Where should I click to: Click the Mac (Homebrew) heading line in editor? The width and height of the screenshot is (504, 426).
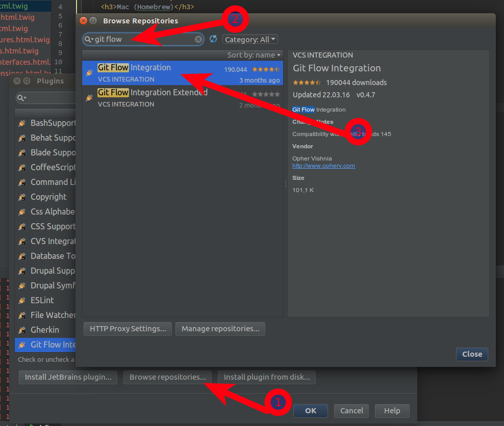[147, 7]
